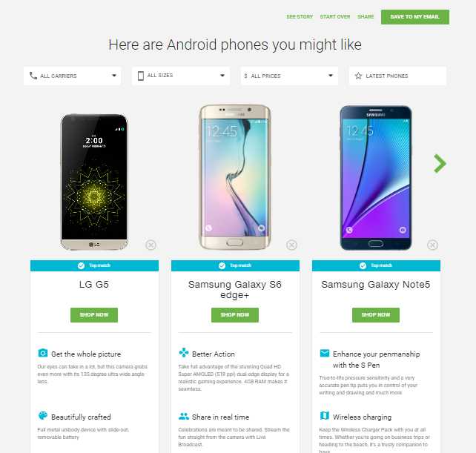Expand the All Sizes dropdown
Viewport: 476px width, 453px height.
coord(181,76)
